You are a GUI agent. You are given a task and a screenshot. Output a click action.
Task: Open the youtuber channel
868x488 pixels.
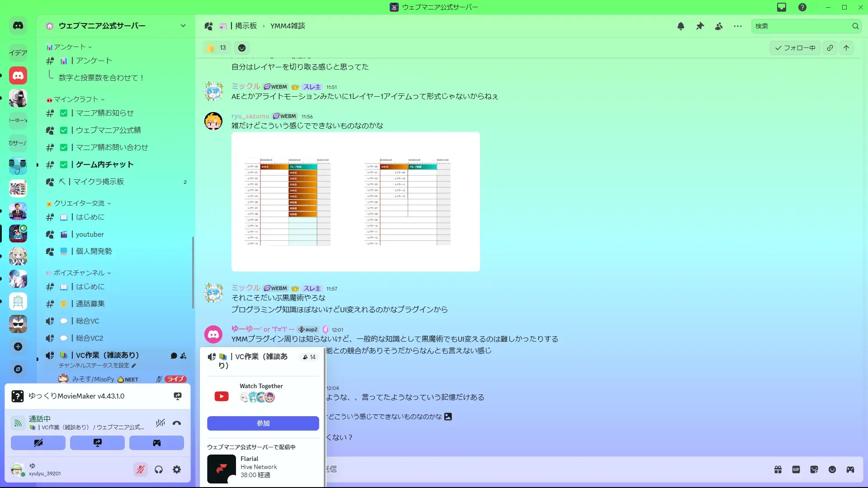90,234
